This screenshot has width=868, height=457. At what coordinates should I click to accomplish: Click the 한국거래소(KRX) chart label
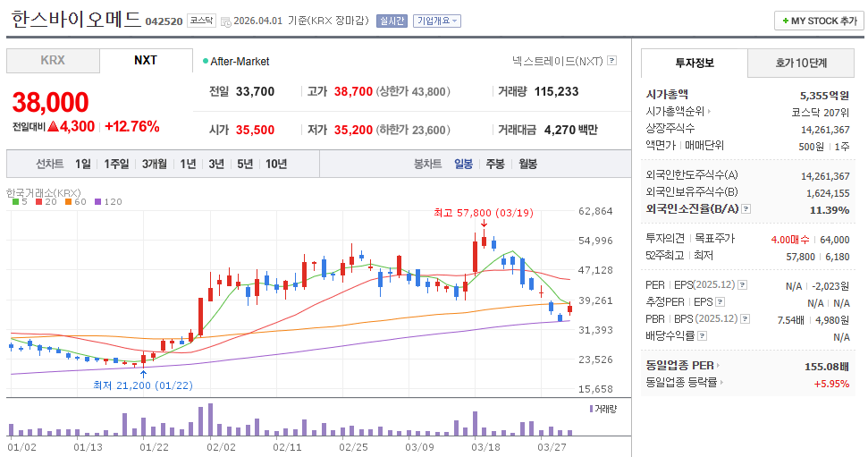pos(44,193)
